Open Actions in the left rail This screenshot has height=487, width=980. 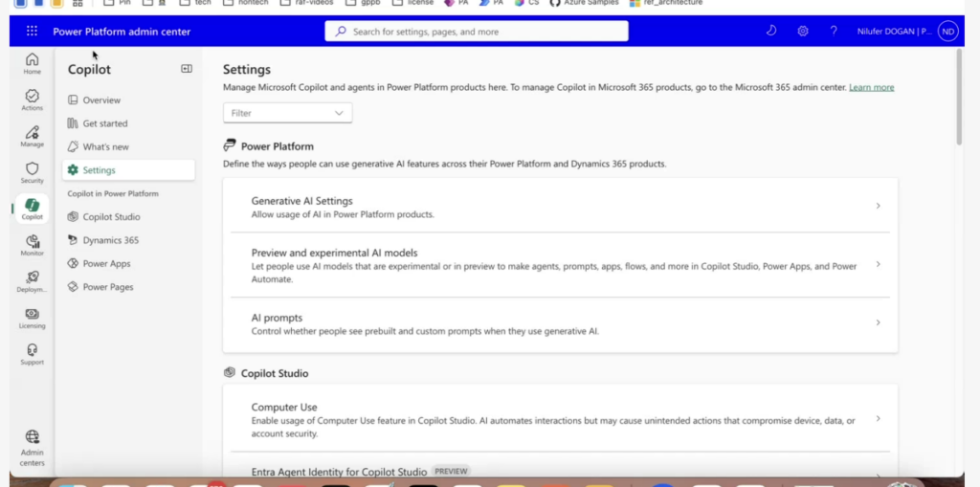point(32,100)
